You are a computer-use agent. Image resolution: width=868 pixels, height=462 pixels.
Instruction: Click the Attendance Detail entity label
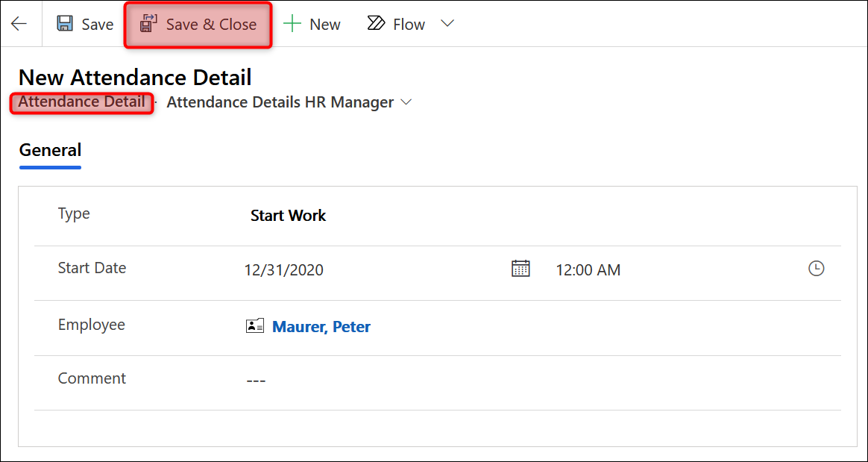81,102
